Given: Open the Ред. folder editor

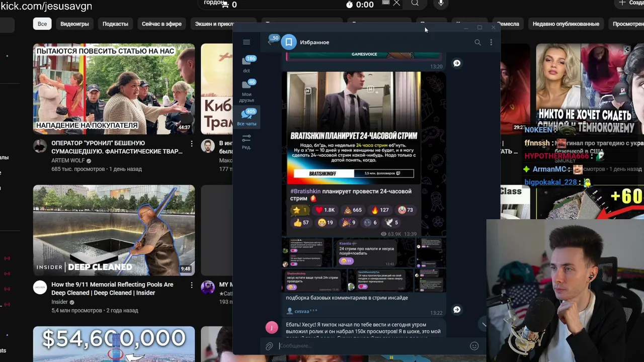Looking at the screenshot, I should [247, 141].
